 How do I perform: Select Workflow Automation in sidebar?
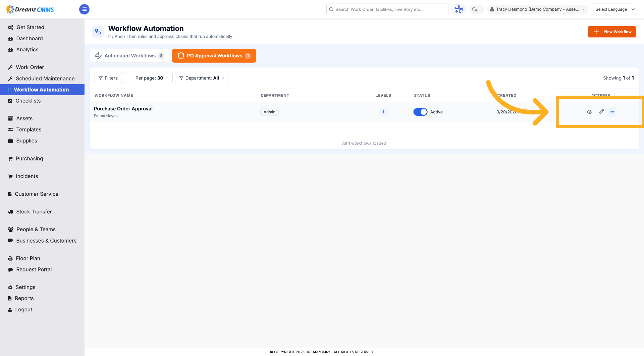tap(42, 90)
